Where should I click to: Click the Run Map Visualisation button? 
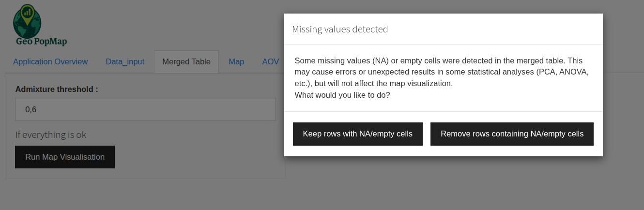coord(65,157)
